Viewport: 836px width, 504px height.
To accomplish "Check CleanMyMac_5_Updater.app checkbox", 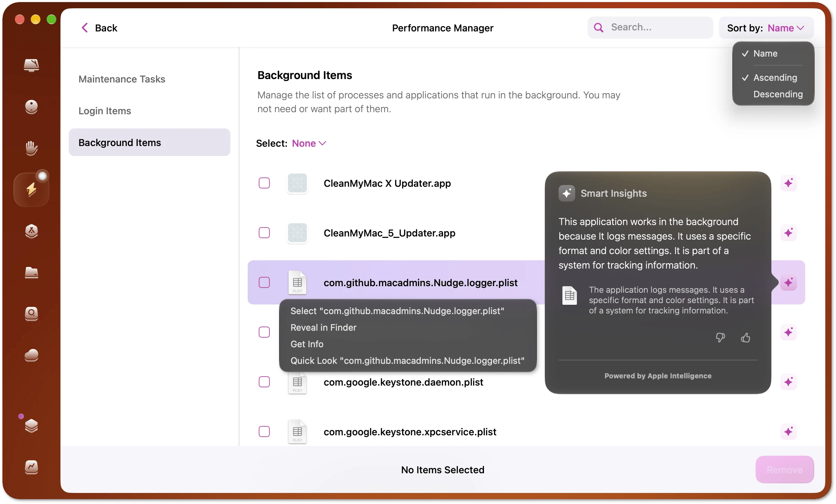I will click(264, 233).
